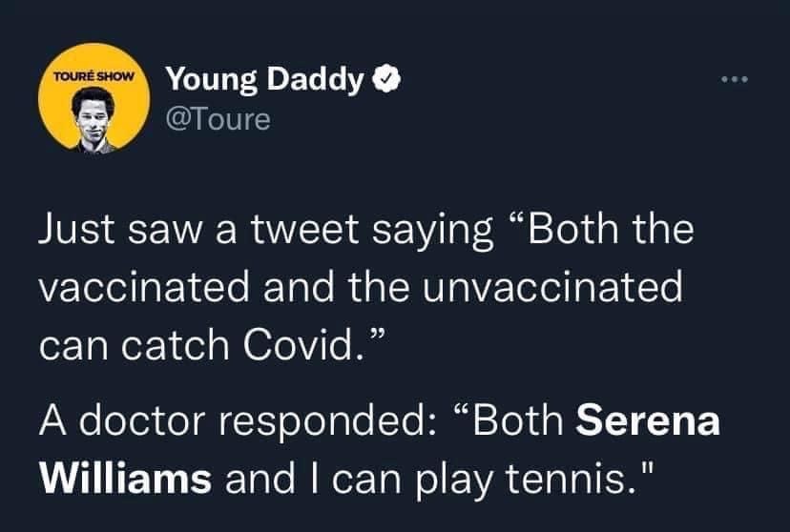
Task: Click the TOURÉ SHOW label in avatar
Action: pos(94,77)
